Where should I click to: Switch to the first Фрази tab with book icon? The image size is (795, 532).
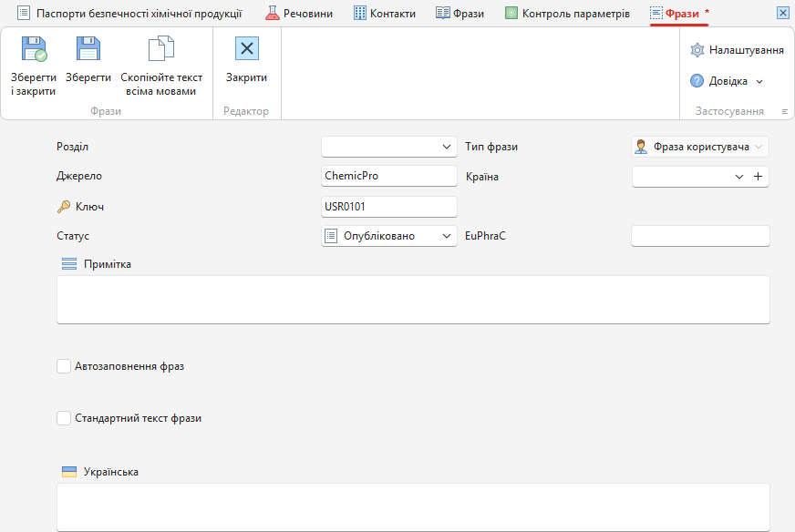click(459, 13)
